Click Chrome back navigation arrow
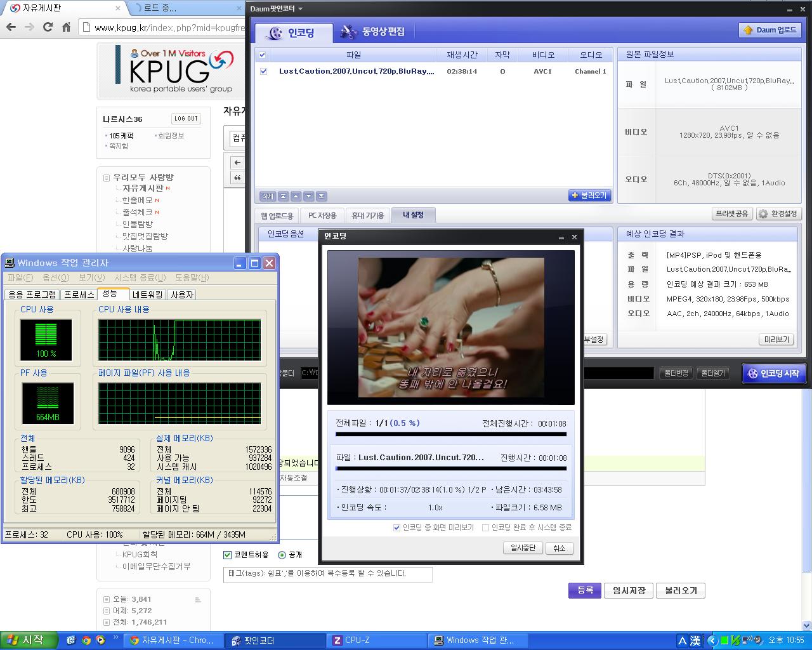The image size is (812, 650). click(11, 27)
